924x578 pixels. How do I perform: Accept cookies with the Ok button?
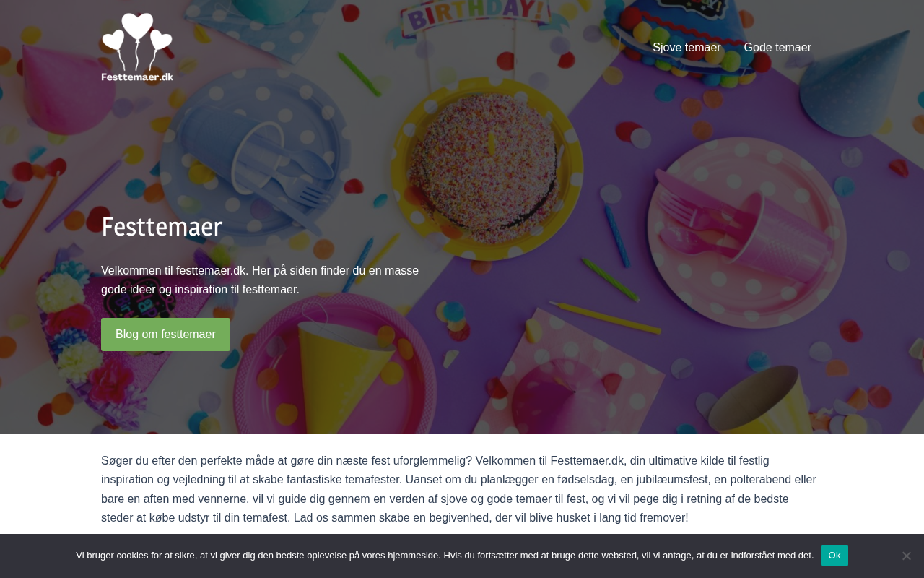pyautogui.click(x=834, y=556)
